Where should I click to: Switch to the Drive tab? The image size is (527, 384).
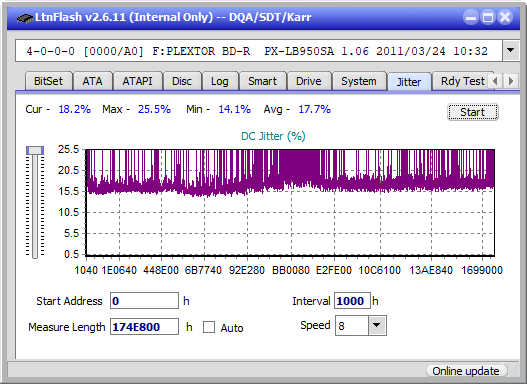pyautogui.click(x=309, y=81)
